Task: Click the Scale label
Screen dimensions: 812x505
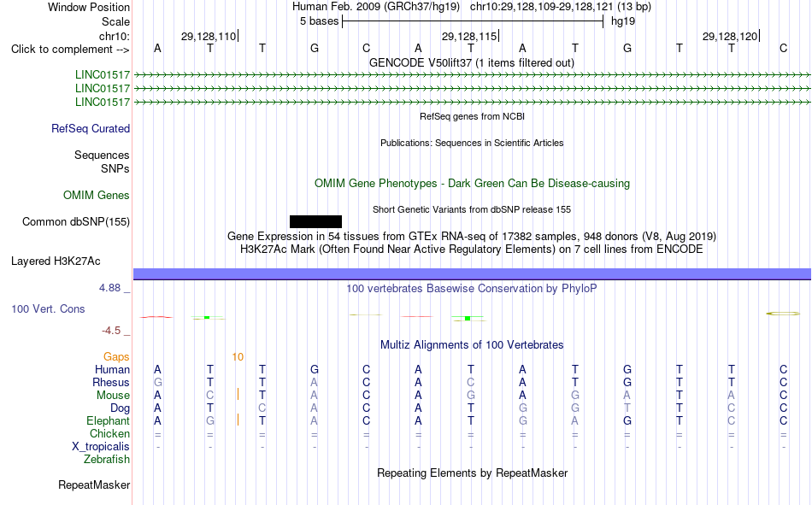Action: [115, 21]
